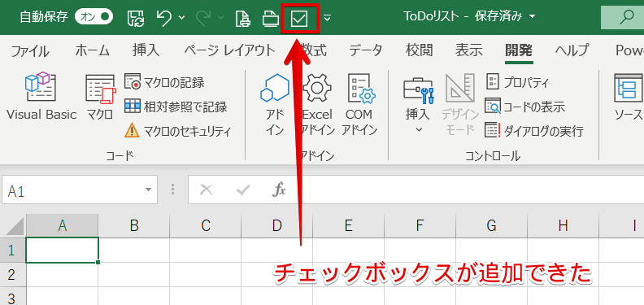Image resolution: width=644 pixels, height=305 pixels.
Task: Click the Quick Print printer icon
Action: (271, 19)
